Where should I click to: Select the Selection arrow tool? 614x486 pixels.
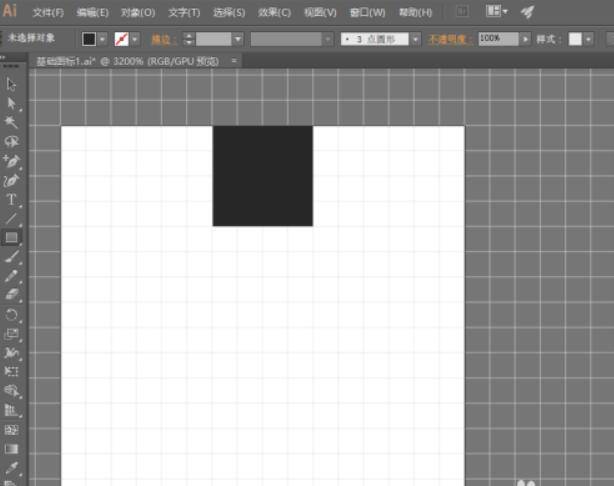tap(12, 84)
